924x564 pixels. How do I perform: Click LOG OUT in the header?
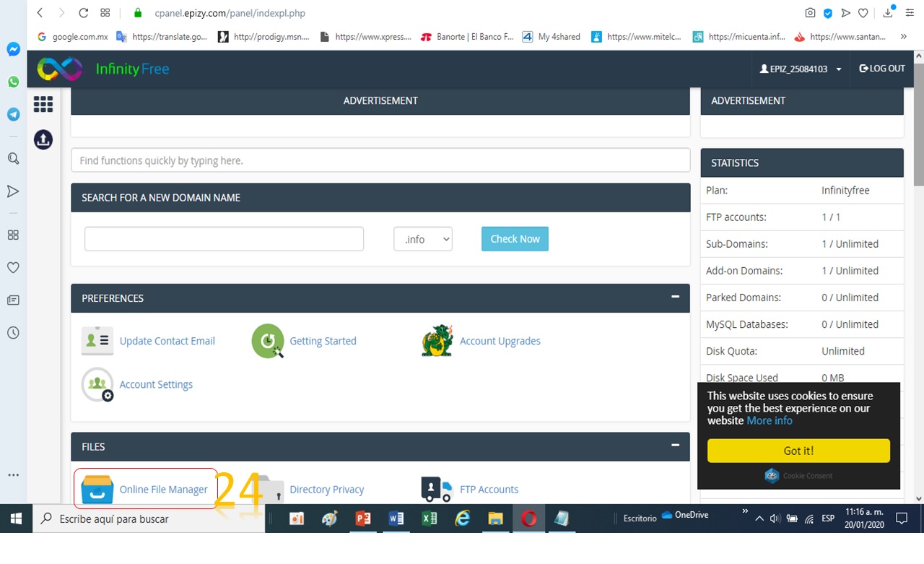click(x=881, y=69)
